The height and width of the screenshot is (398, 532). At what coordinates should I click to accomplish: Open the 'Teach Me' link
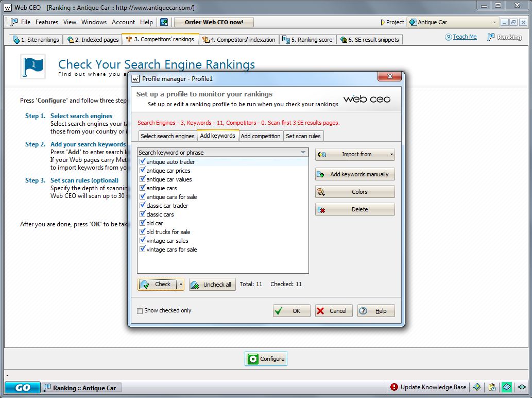click(x=465, y=37)
